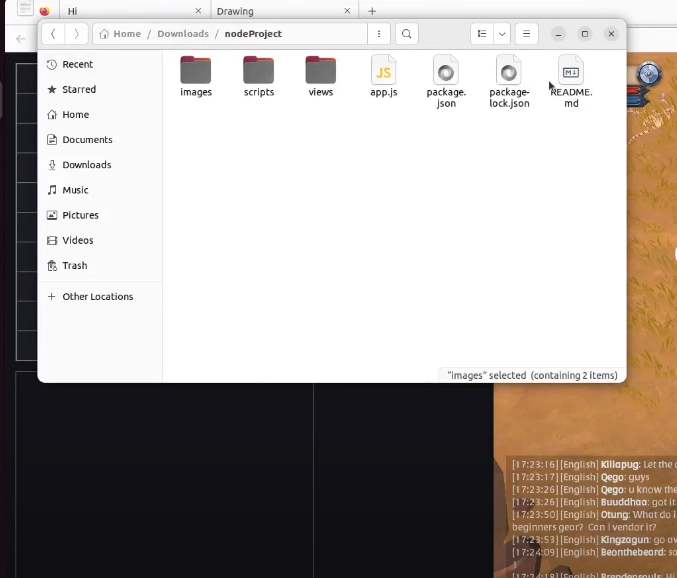This screenshot has width=677, height=578.
Task: Select the package-lock.json file
Action: click(509, 72)
